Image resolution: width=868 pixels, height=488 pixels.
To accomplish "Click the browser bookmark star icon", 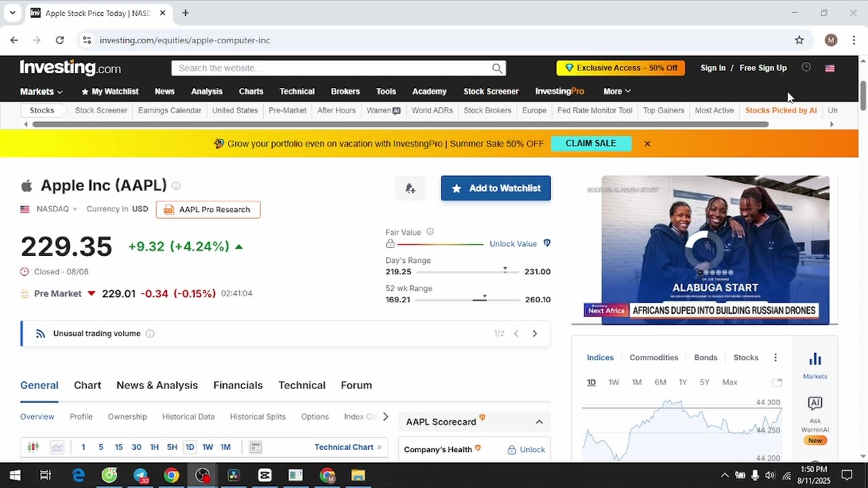I will pyautogui.click(x=800, y=40).
